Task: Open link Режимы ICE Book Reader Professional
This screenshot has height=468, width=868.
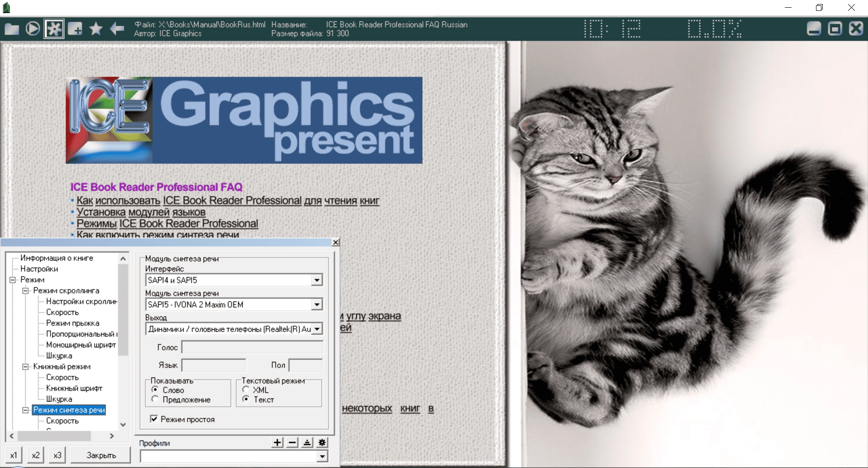Action: [167, 223]
